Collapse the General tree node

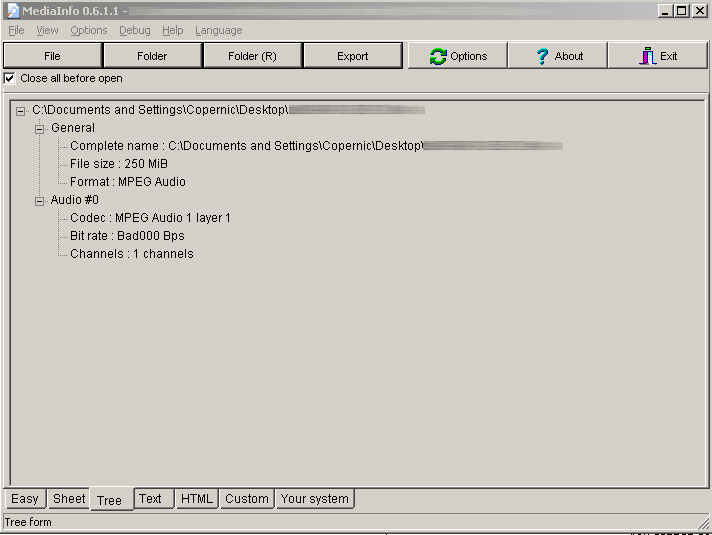(40, 129)
